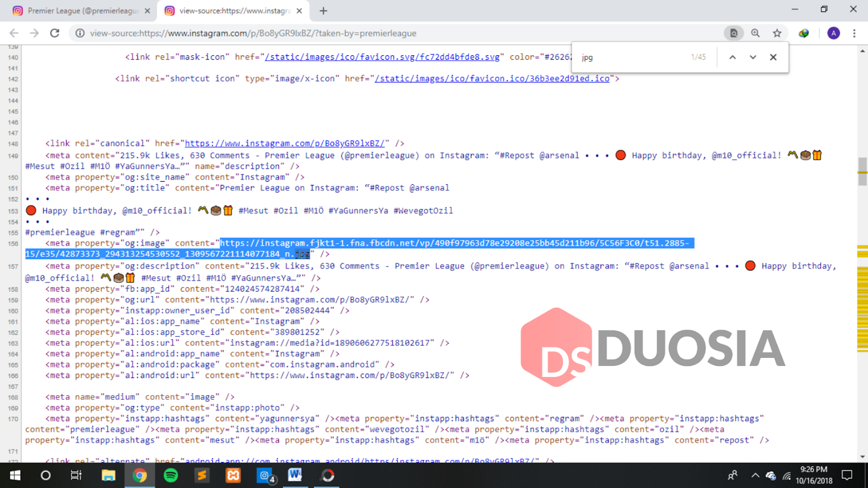
Task: Click the colorful extension icon
Action: click(804, 33)
